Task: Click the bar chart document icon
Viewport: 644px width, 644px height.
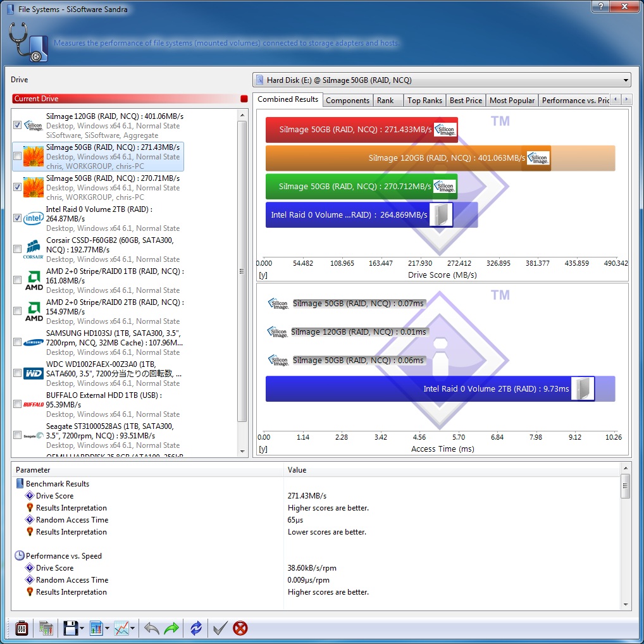Action: click(96, 628)
